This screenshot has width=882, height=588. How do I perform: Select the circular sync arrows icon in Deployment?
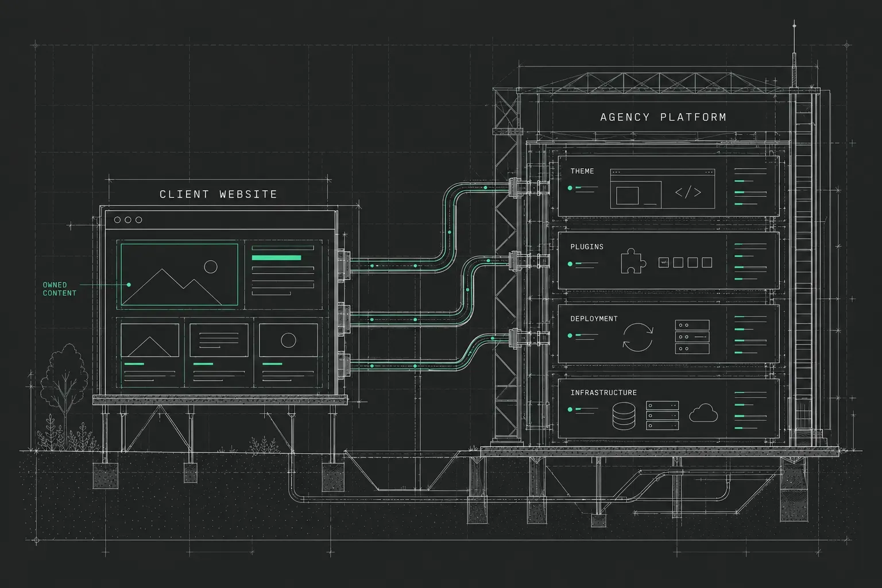pos(638,337)
